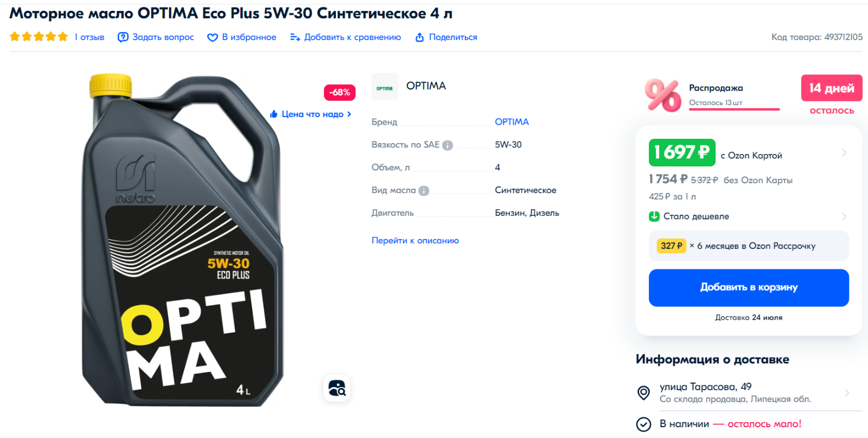The image size is (868, 438).
Task: Open visual similar-items search icon on image
Action: tap(337, 388)
